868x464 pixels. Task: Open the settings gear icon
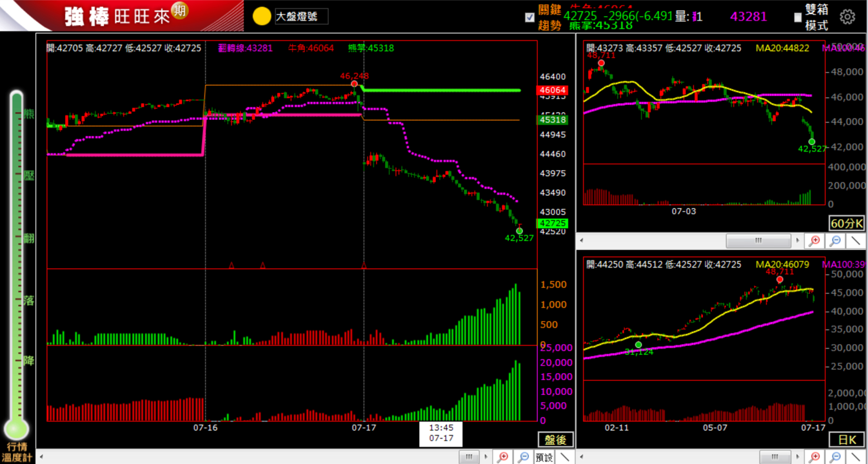click(x=847, y=17)
